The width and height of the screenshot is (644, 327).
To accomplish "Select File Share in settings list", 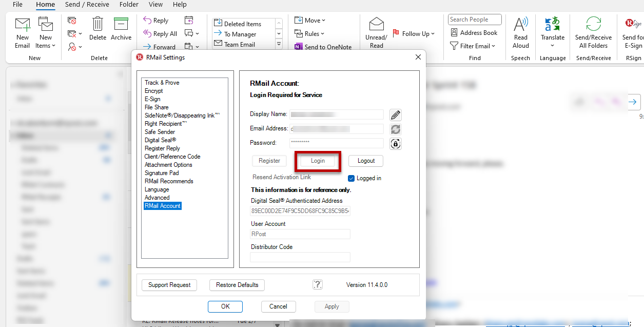I will point(157,107).
